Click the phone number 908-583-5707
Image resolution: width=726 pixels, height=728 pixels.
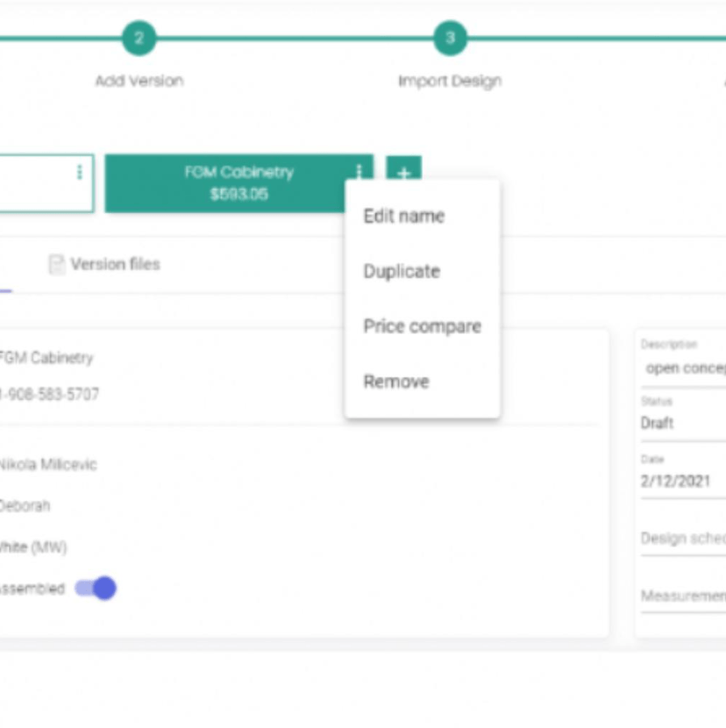click(x=49, y=395)
